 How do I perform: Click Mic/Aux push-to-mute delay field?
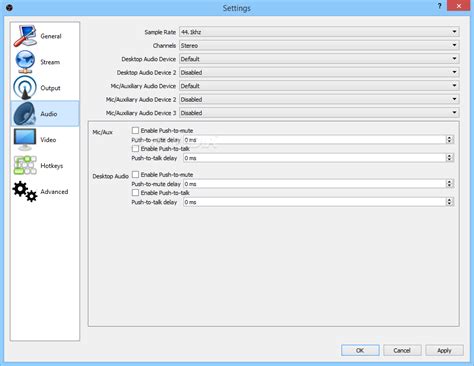pos(314,140)
